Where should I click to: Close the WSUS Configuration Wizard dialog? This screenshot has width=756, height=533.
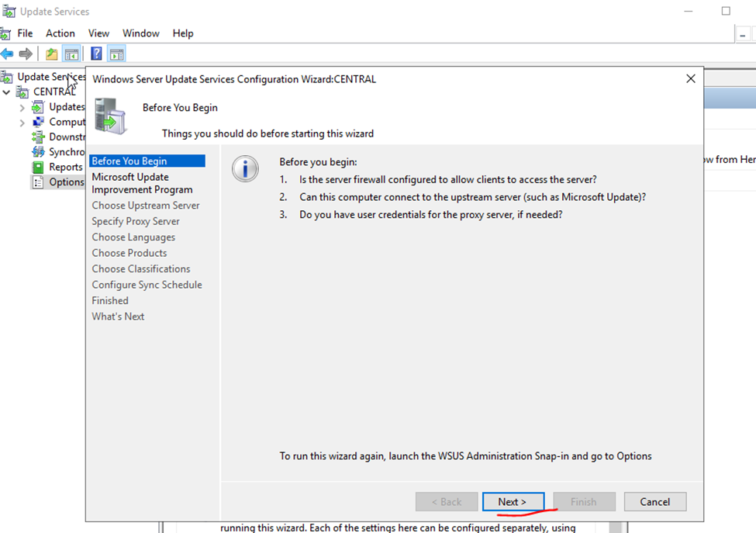click(690, 79)
